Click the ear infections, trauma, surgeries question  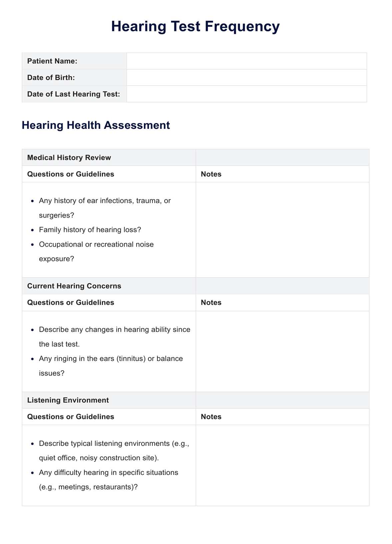[x=105, y=201]
